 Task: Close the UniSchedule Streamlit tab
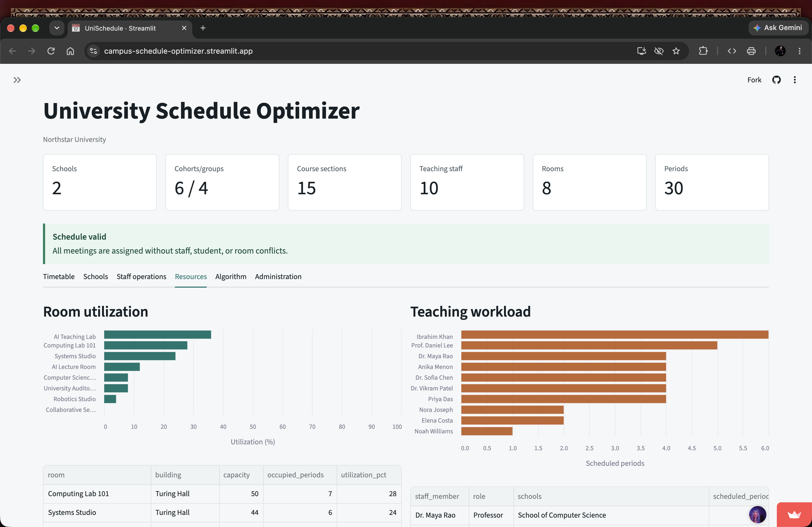click(x=184, y=28)
